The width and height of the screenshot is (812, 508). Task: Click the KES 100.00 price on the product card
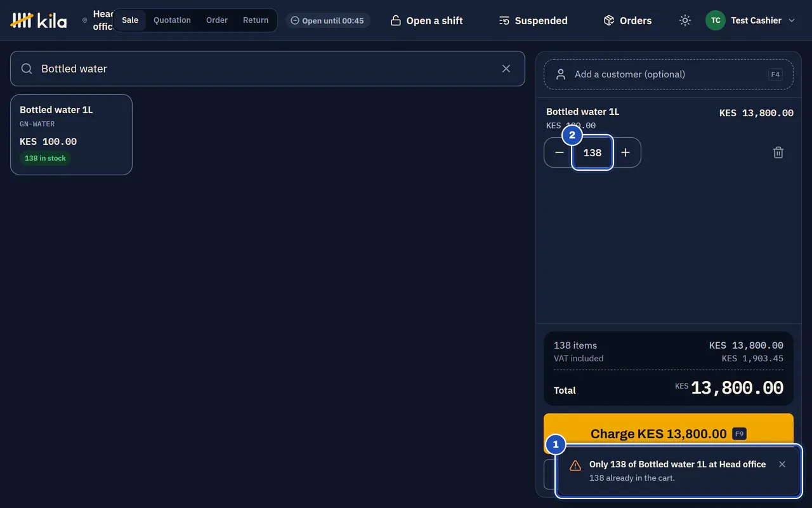(48, 142)
